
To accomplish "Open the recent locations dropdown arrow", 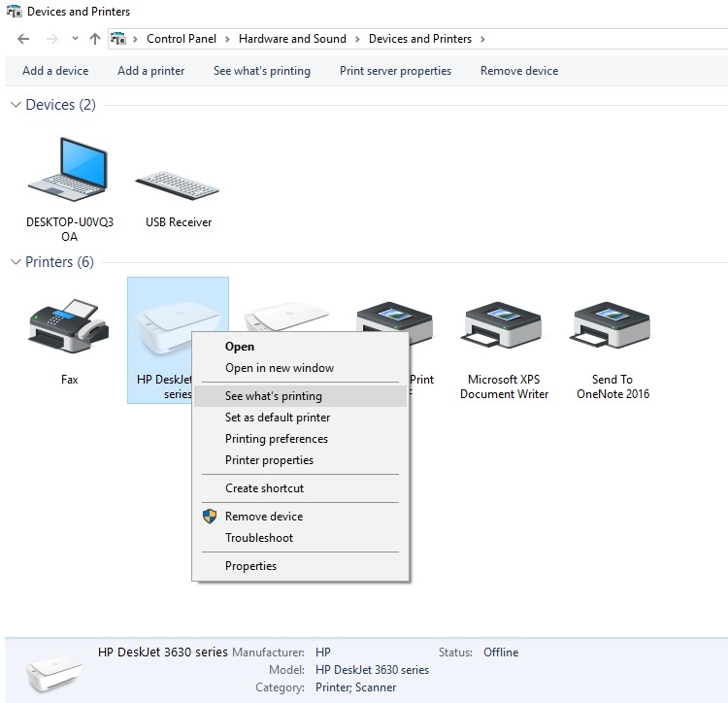I will (75, 39).
